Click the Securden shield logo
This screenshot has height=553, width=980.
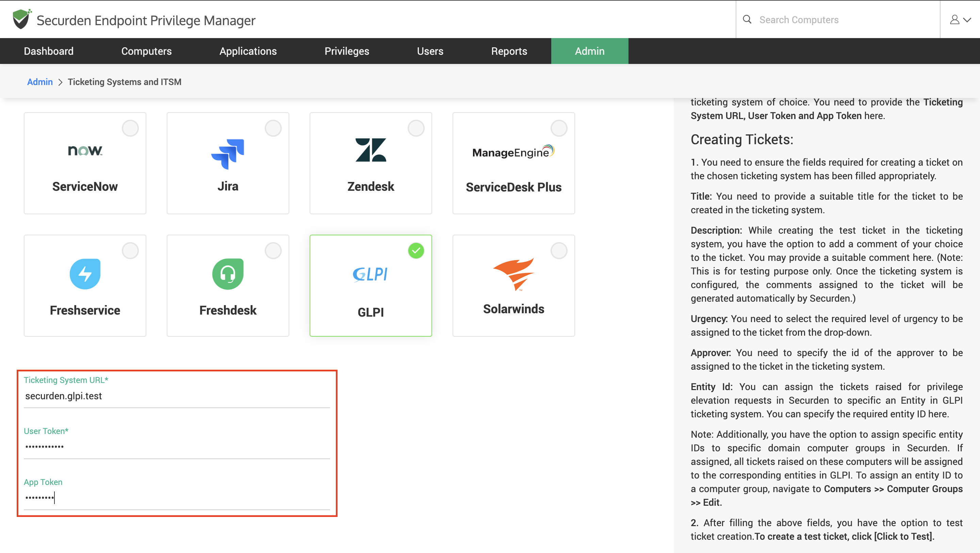pos(21,19)
